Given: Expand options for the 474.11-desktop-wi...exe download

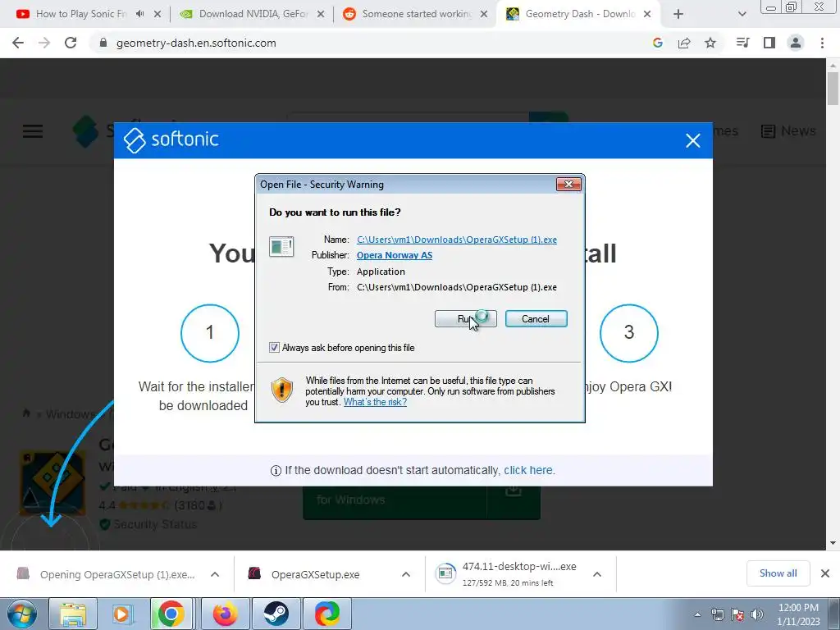Looking at the screenshot, I should tap(597, 574).
